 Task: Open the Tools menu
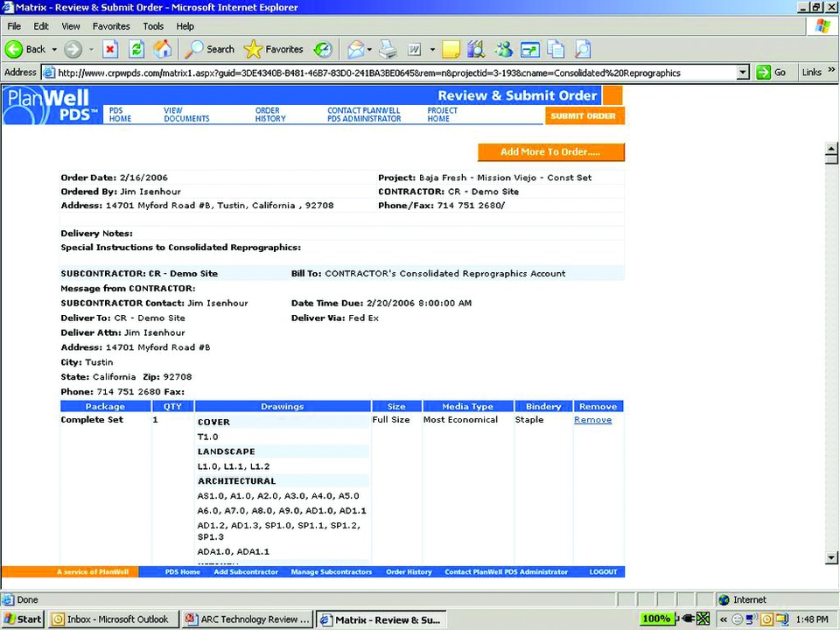coord(152,26)
